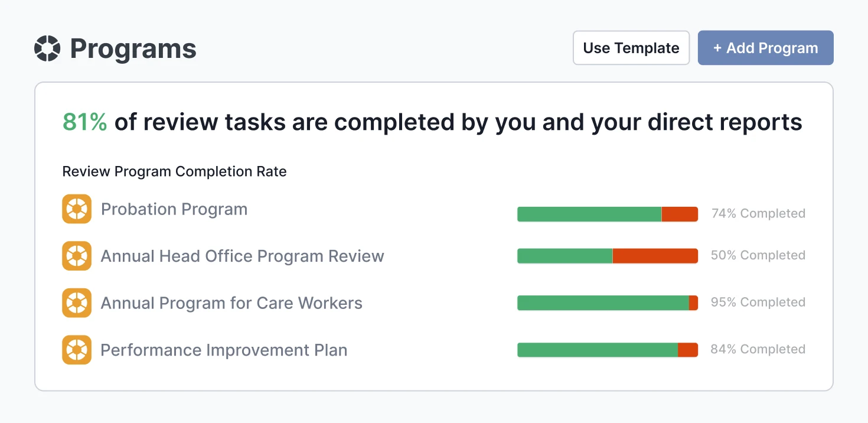Open the Performance Improvement Plan
Image resolution: width=868 pixels, height=423 pixels.
[223, 350]
